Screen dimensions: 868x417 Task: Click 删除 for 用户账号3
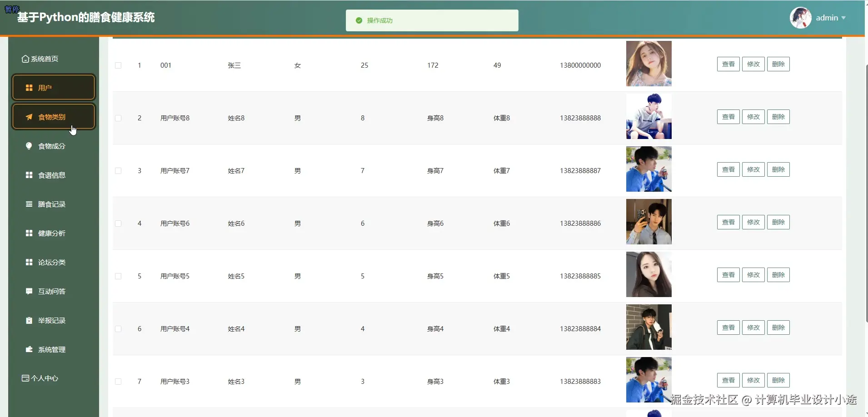778,380
